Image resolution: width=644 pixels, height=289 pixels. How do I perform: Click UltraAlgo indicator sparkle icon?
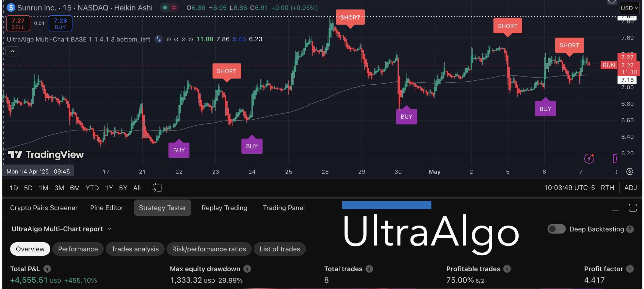tap(158, 39)
